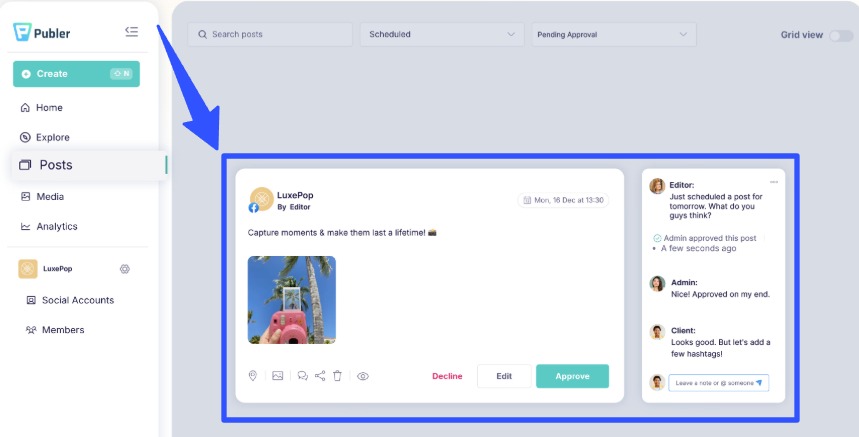Send the note with the paper plane icon
The image size is (859, 437).
(x=759, y=383)
